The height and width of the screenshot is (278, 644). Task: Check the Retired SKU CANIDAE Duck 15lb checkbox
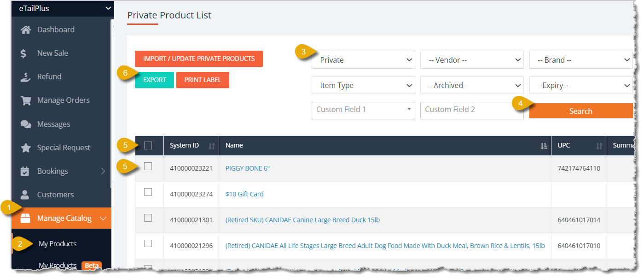(x=148, y=218)
